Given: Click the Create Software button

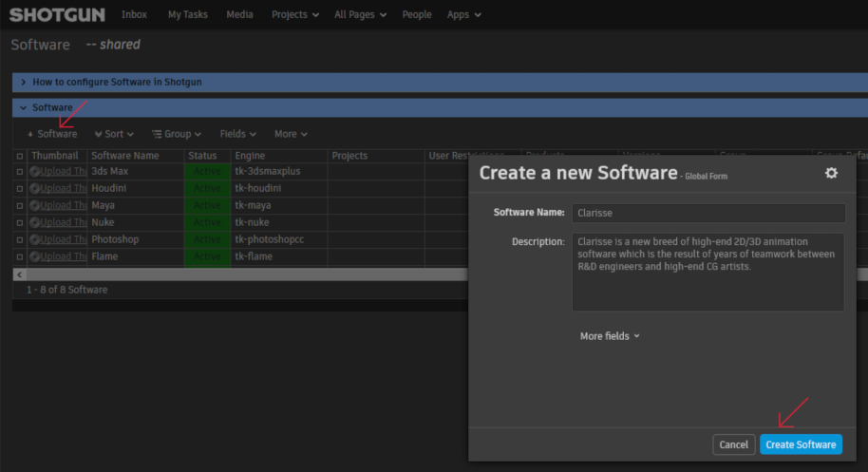Looking at the screenshot, I should (801, 444).
